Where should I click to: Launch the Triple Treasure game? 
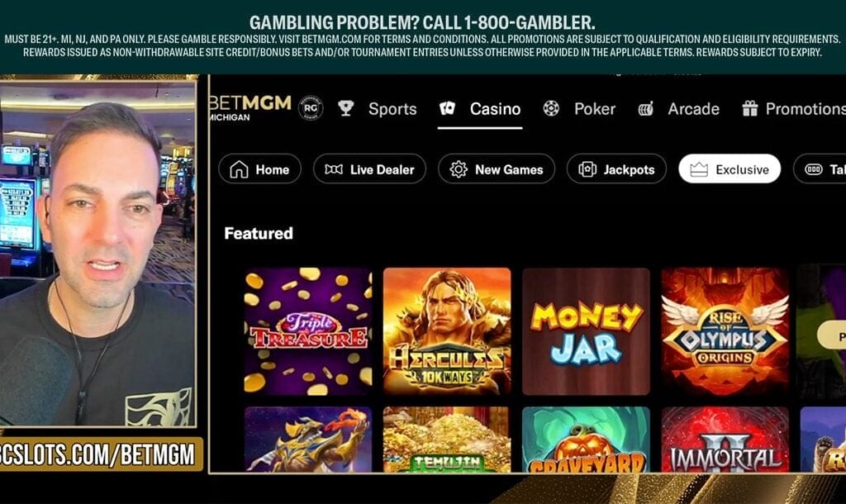click(308, 331)
